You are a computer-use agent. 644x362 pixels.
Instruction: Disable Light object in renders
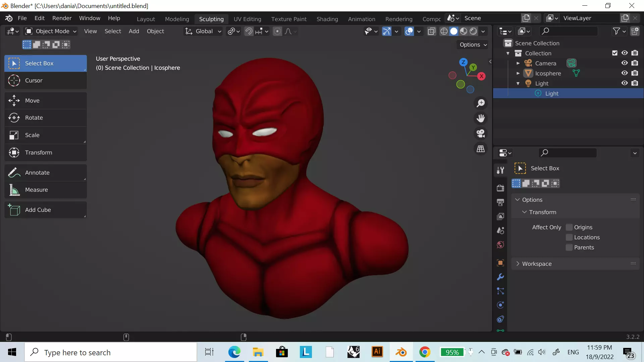click(x=635, y=83)
